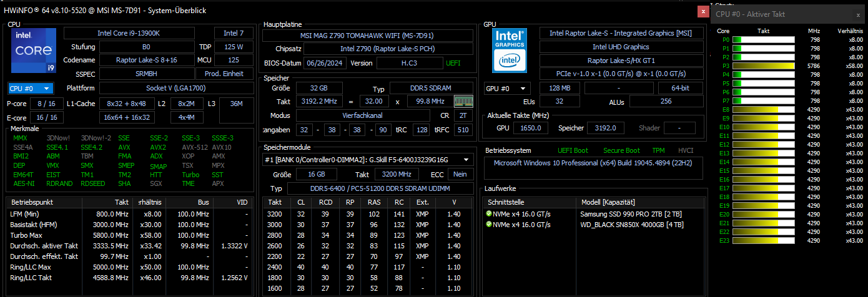Click the 'Ext.' column header in memory timings
Screen dimensions: 868x297
click(423, 202)
